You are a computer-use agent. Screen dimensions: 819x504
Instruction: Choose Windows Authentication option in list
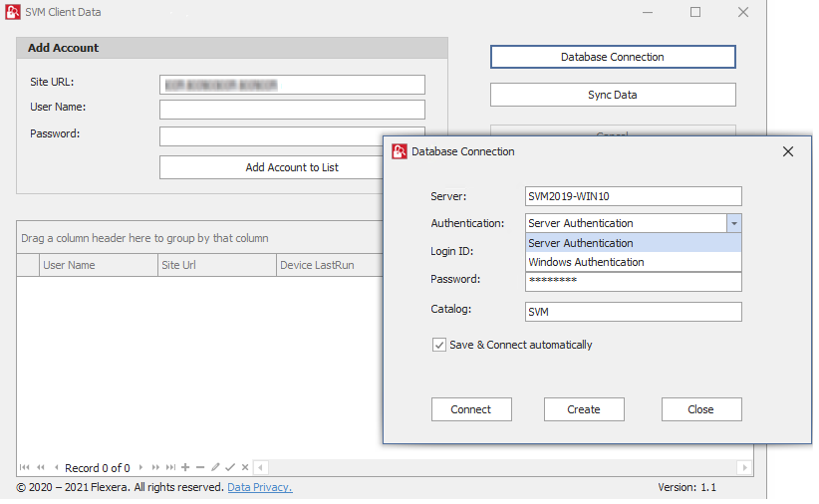pos(634,262)
